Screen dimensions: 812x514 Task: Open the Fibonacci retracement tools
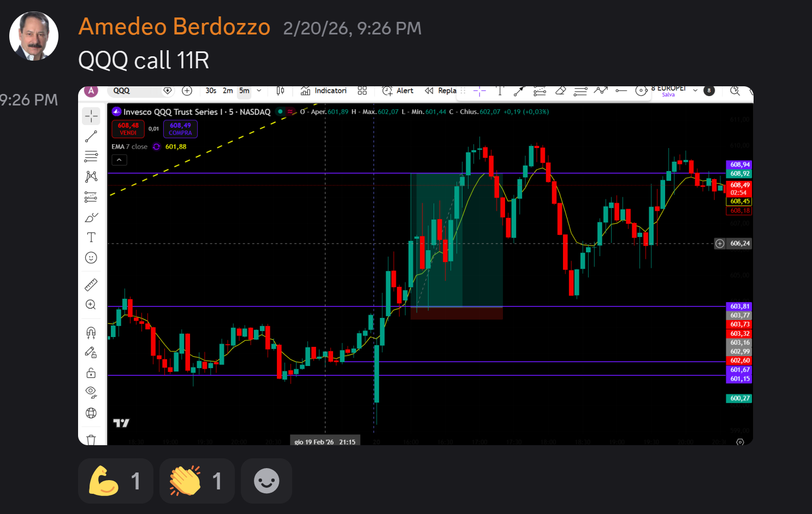click(x=91, y=157)
